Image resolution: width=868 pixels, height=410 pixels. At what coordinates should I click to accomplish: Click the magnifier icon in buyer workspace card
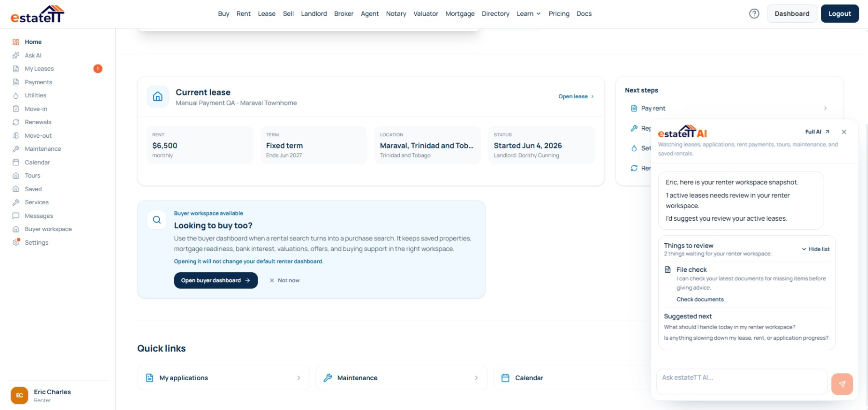click(x=157, y=220)
